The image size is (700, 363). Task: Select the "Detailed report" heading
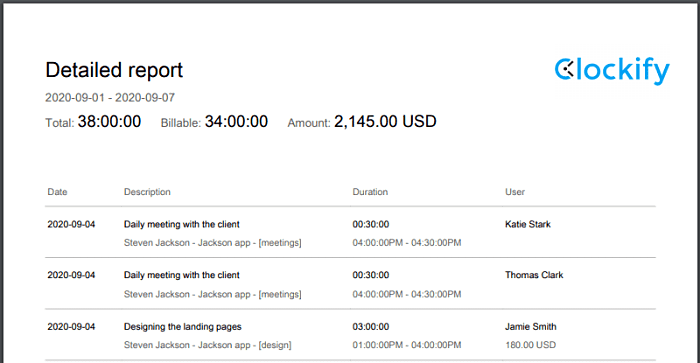click(x=114, y=70)
